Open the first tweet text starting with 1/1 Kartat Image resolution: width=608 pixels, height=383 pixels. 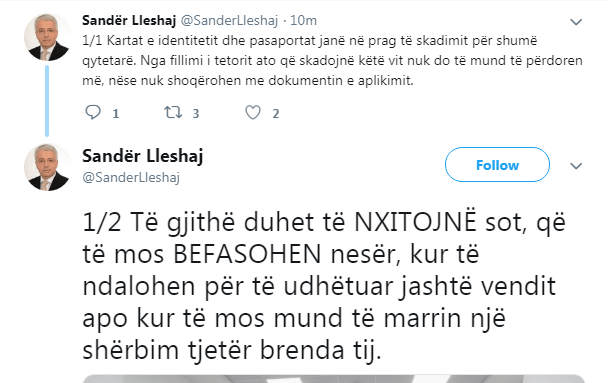[332, 60]
